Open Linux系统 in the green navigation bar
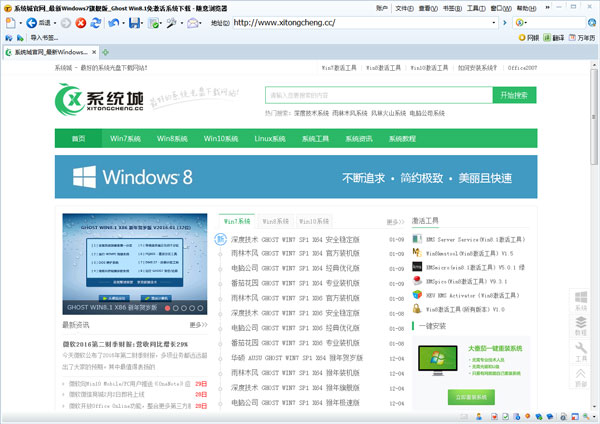 click(x=270, y=139)
